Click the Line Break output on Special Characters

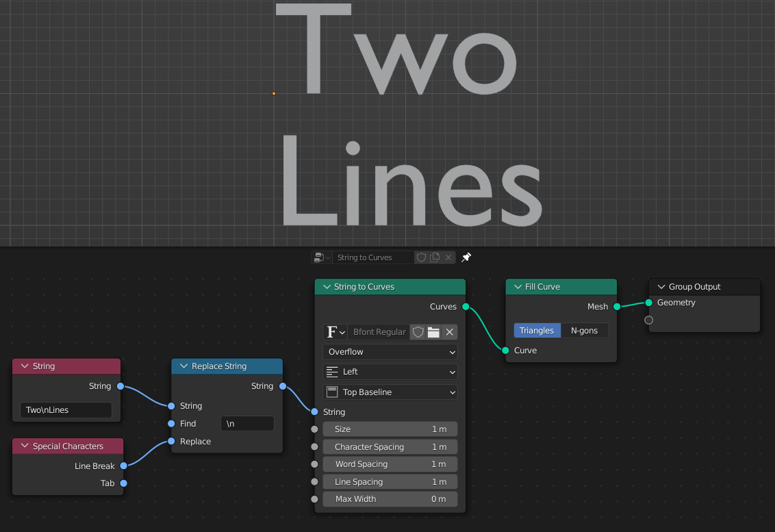point(124,466)
